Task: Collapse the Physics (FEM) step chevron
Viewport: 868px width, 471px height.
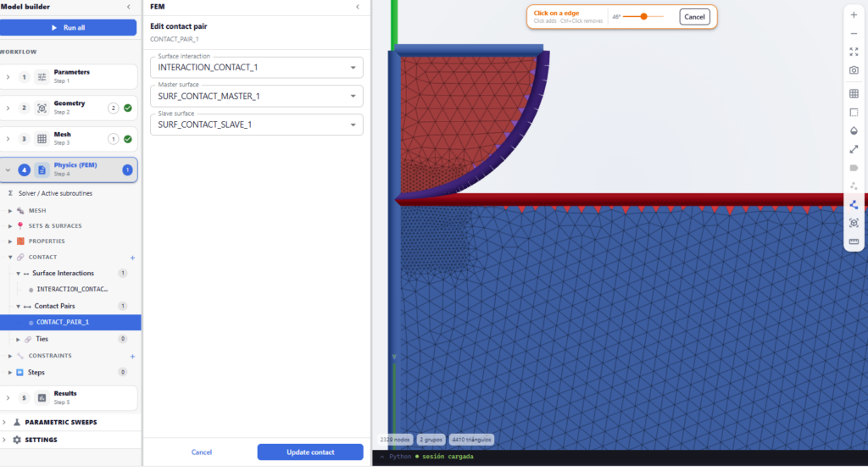Action: (x=8, y=170)
